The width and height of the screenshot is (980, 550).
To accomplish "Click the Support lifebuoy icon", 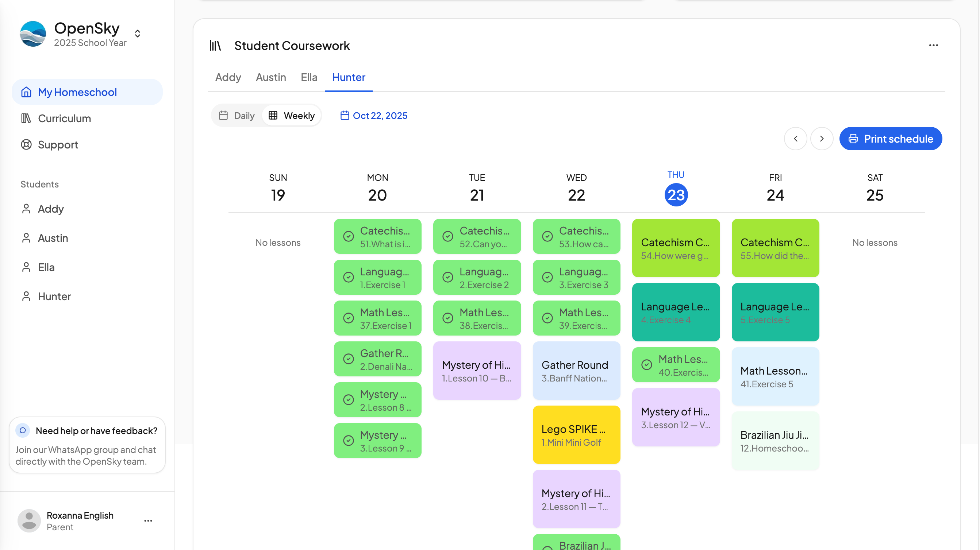I will [x=26, y=144].
